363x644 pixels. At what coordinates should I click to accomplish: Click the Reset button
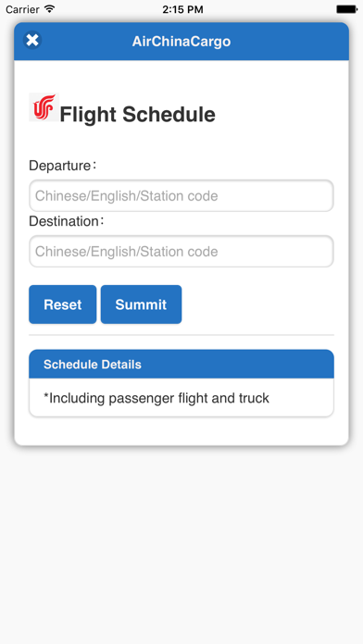[x=62, y=304]
